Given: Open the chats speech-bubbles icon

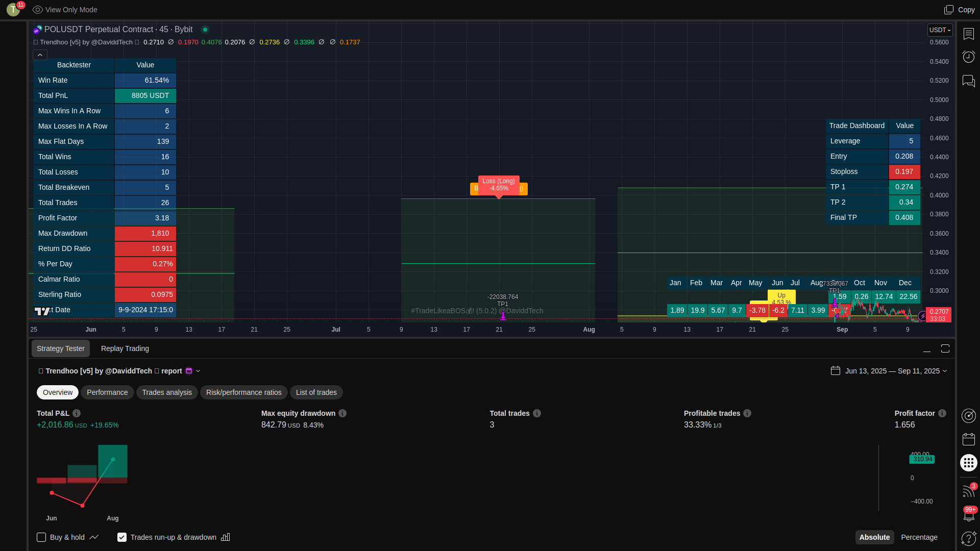Looking at the screenshot, I should tap(968, 81).
